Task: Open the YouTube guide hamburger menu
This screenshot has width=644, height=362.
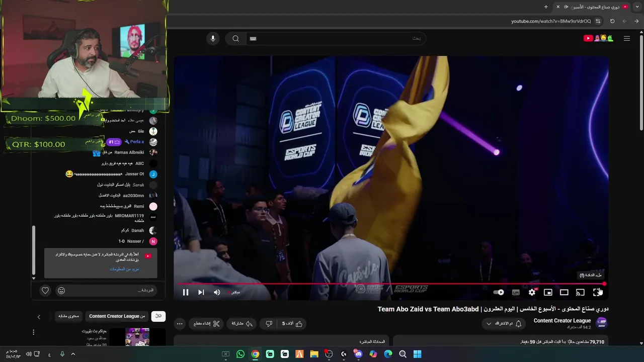Action: coord(627,39)
